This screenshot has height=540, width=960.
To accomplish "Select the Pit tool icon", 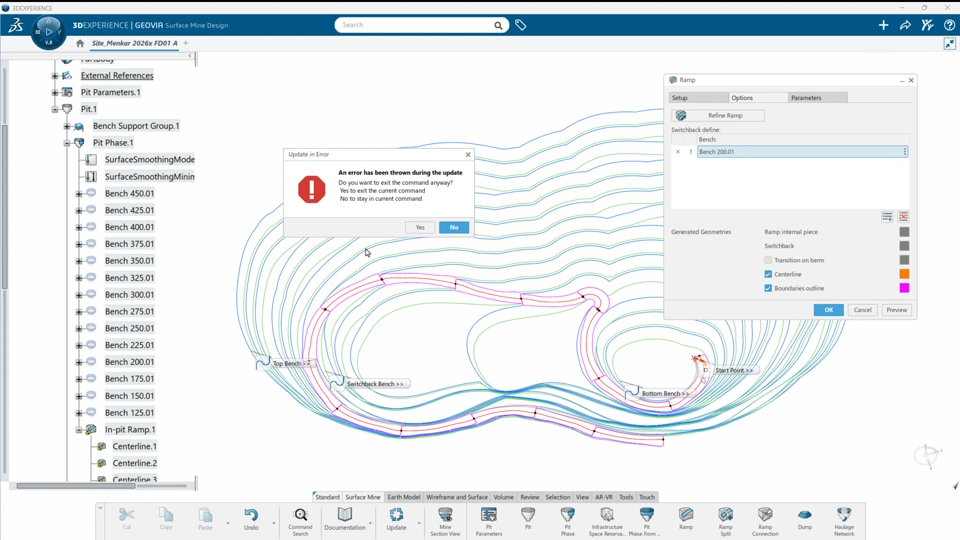I will 528,515.
